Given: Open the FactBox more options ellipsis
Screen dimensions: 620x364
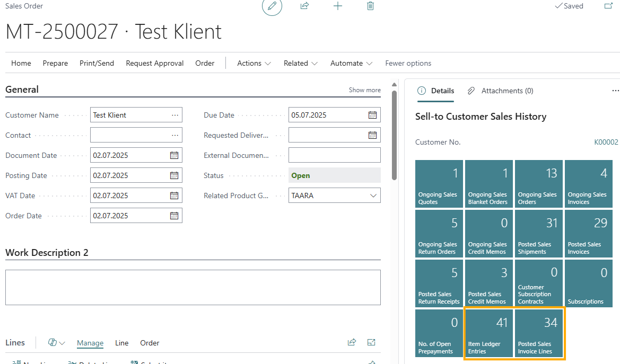Looking at the screenshot, I should [x=615, y=91].
